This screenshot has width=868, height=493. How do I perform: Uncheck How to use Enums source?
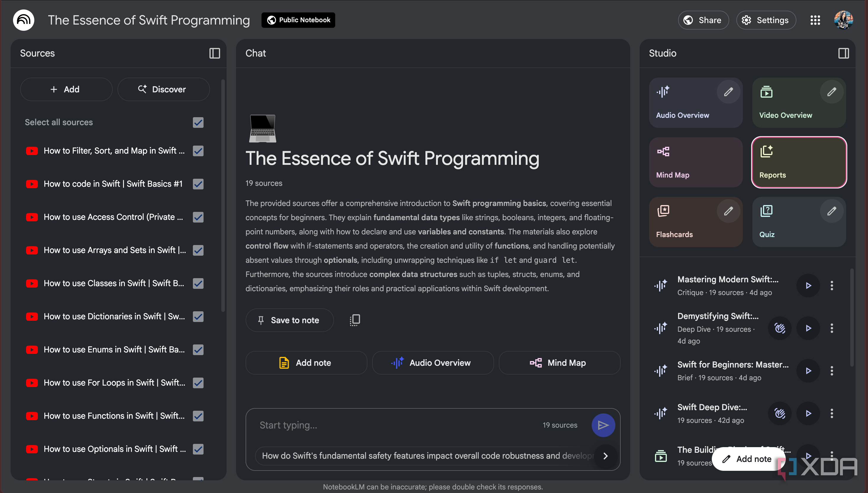[198, 349]
